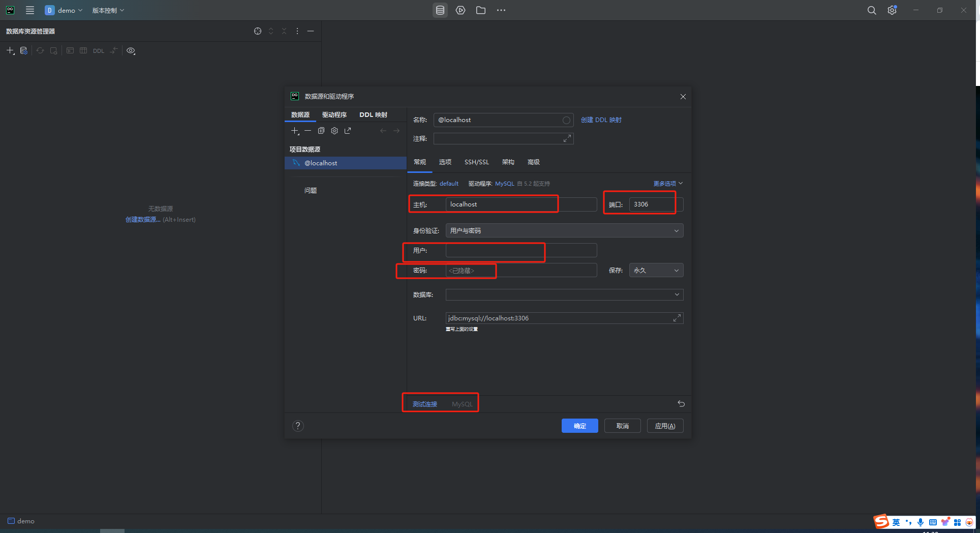Focus the 名称 @localhost field
This screenshot has height=533, width=980.
[503, 120]
